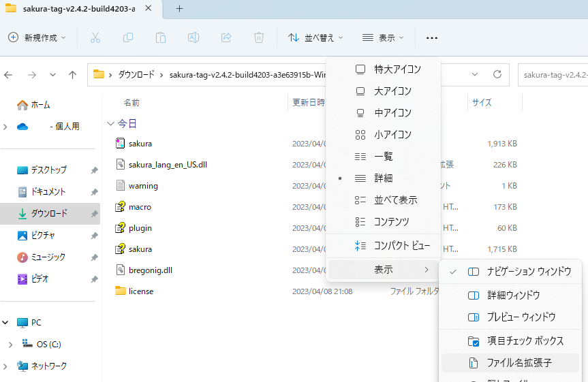Go forward with the right arrow
This screenshot has width=588, height=382.
pos(32,75)
